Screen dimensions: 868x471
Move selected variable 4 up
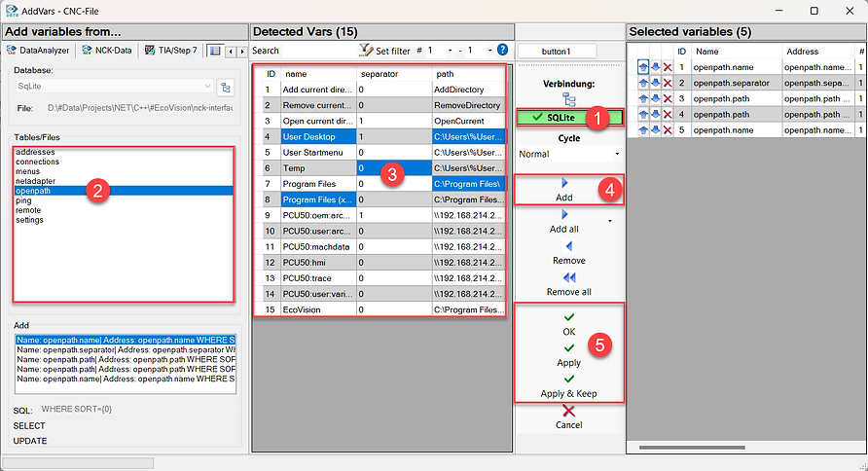[642, 115]
